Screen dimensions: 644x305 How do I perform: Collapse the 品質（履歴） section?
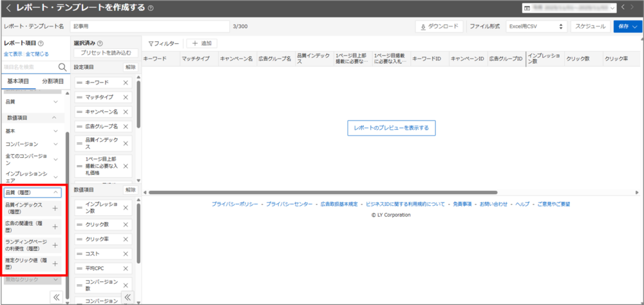point(56,192)
